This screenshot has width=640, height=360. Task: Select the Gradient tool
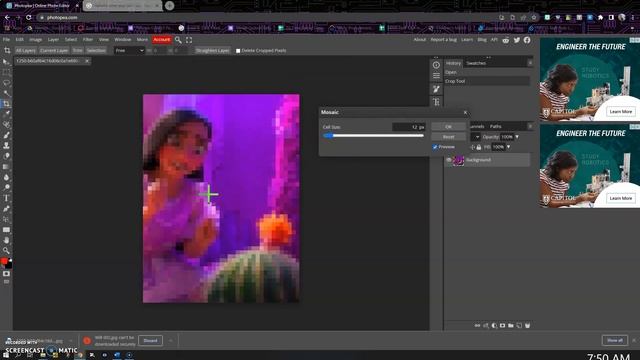coord(6,167)
